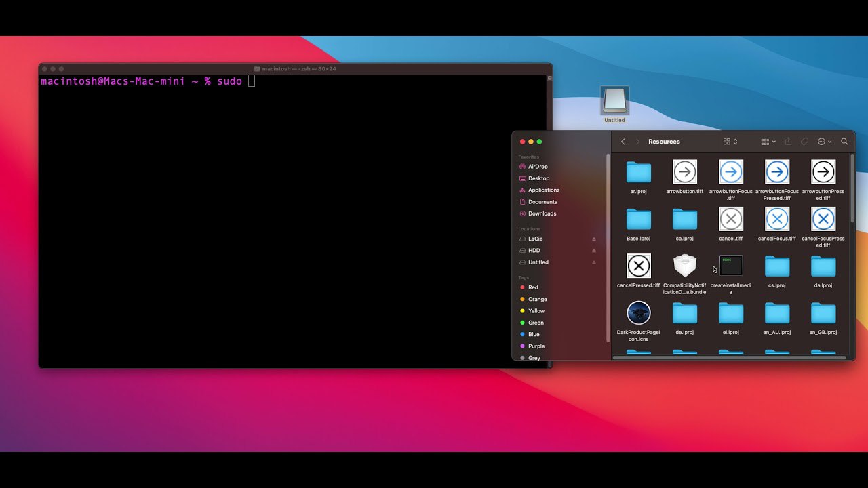
Task: Click the Finder search magnifier icon
Action: tap(844, 142)
